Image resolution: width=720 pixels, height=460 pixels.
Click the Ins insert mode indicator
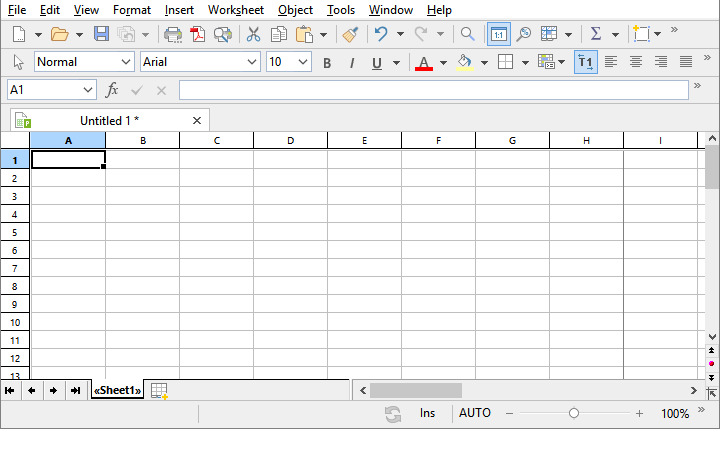(427, 413)
